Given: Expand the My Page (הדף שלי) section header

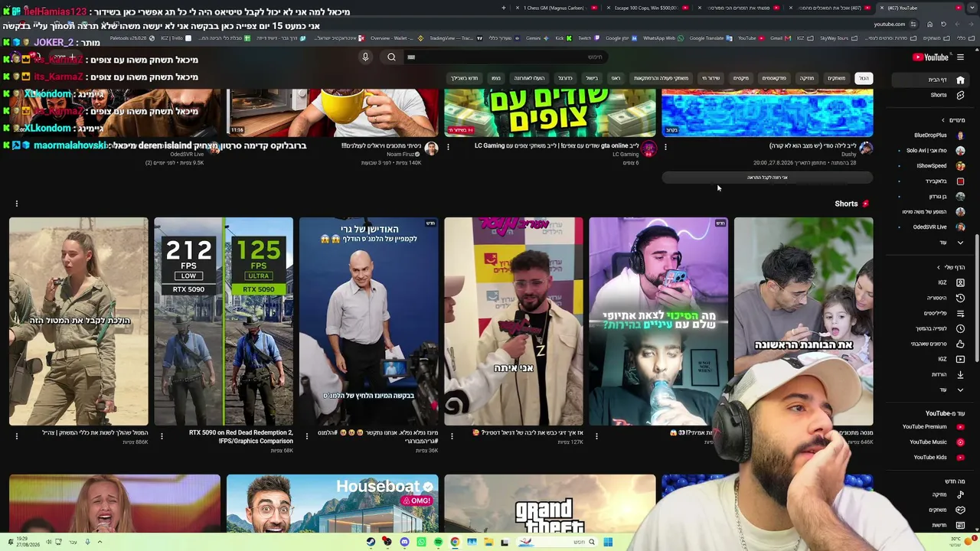Looking at the screenshot, I should click(951, 267).
